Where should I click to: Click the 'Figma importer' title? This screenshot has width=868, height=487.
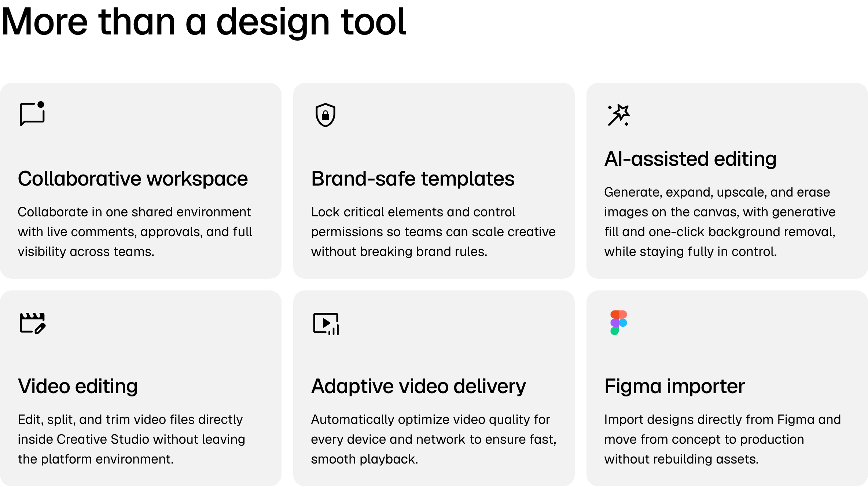674,387
